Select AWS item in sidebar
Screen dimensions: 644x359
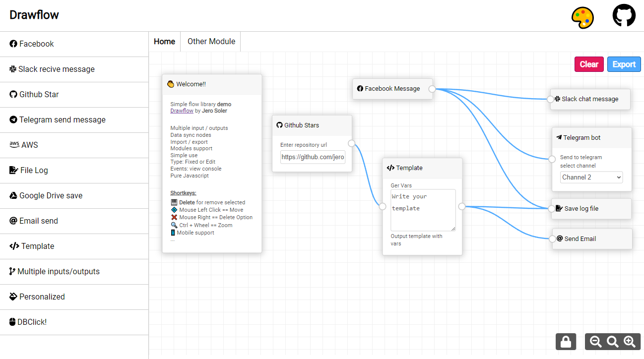(x=74, y=145)
